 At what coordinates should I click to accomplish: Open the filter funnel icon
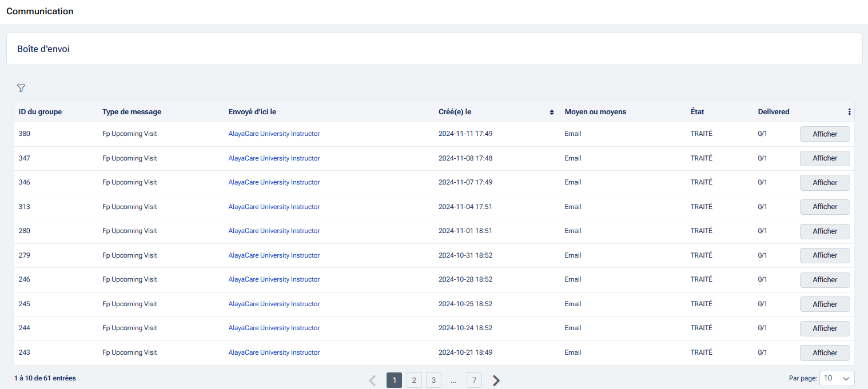[x=21, y=89]
